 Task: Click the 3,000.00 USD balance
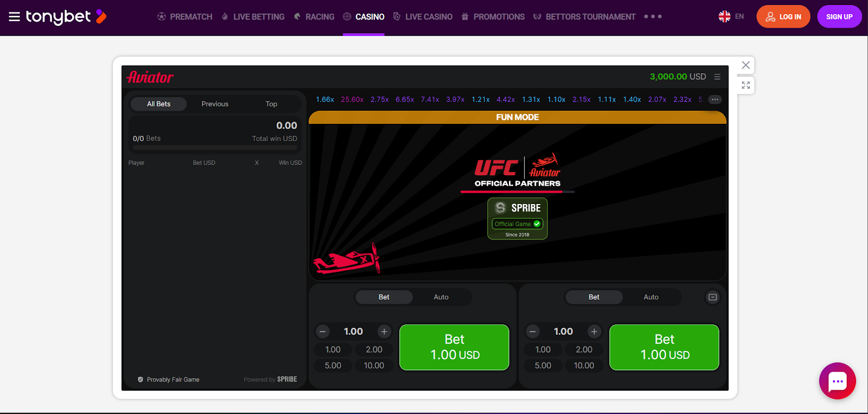point(678,77)
